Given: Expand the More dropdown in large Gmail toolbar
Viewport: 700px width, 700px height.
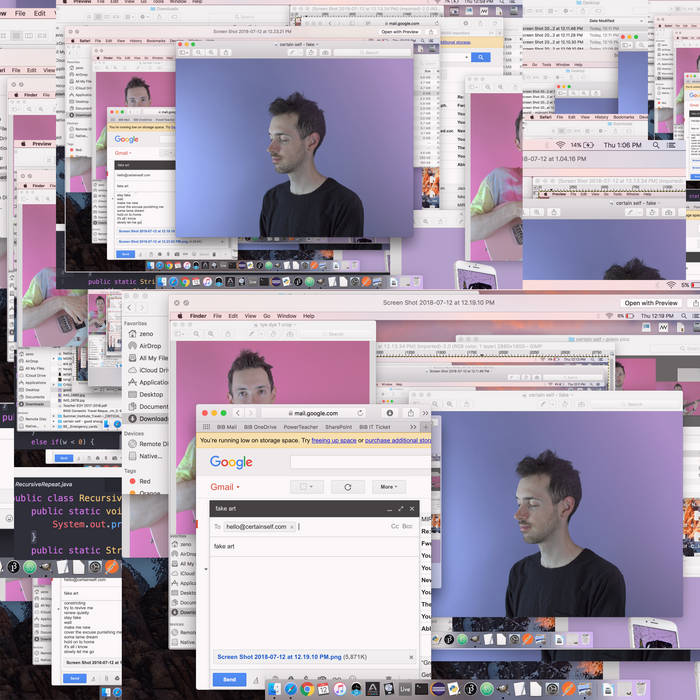Looking at the screenshot, I should (x=388, y=487).
